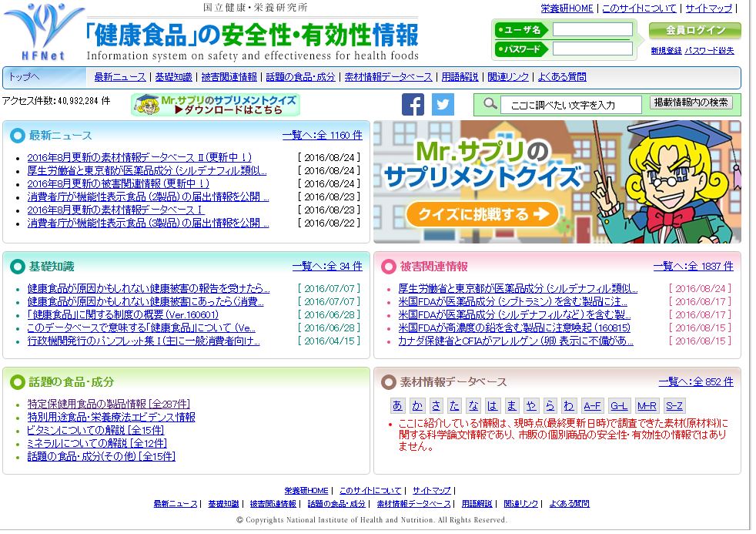Click the HFNet logo
756x534 pixels.
(43, 32)
